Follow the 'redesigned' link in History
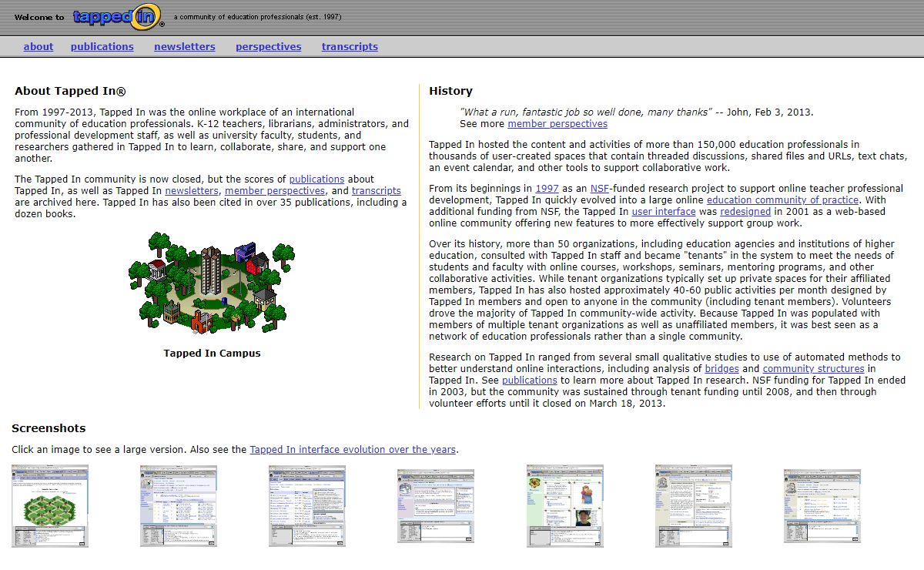The image size is (924, 570). (745, 212)
